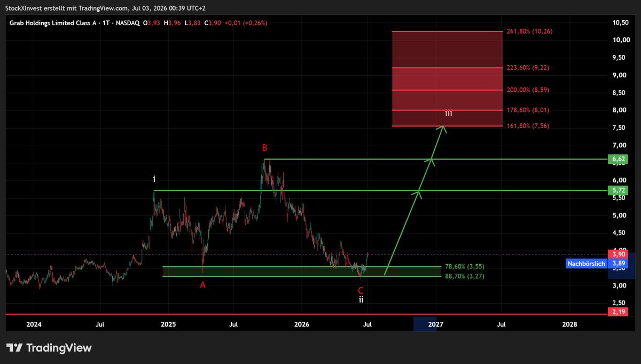Click the 2024 time axis label
This screenshot has height=364, width=641.
[x=34, y=324]
